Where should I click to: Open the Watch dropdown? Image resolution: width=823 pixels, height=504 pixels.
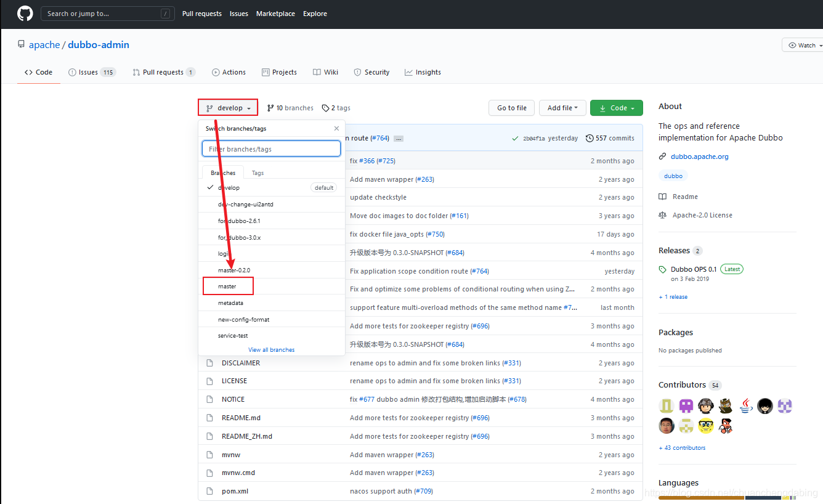[803, 45]
